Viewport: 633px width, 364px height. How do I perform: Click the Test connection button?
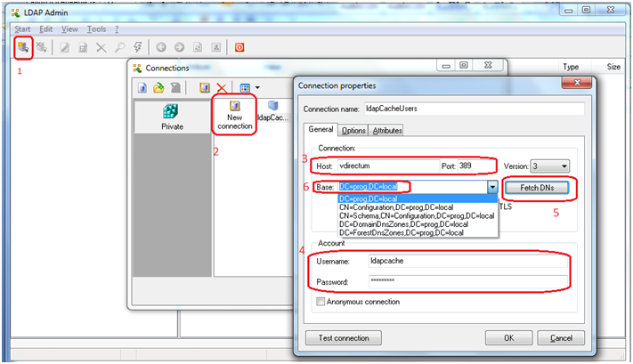point(344,338)
